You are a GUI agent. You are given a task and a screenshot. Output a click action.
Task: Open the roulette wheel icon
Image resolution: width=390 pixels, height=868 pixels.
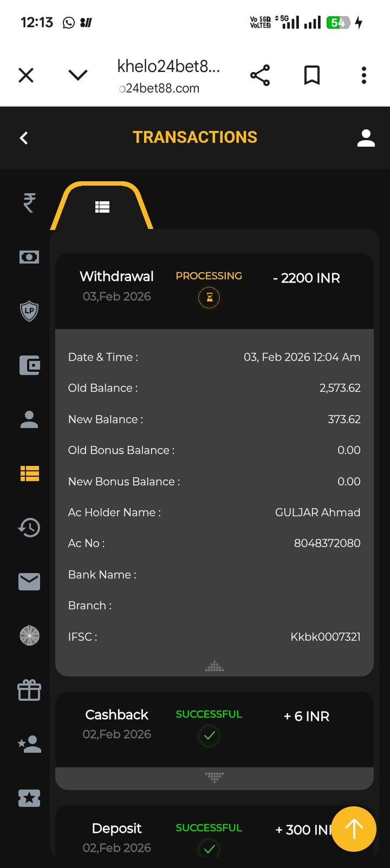click(29, 636)
